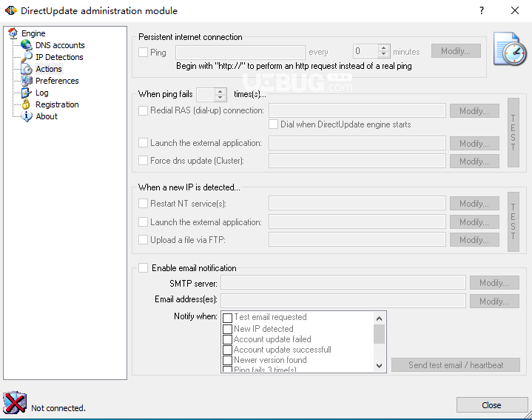Click the Registration padlock icon
This screenshot has width=532, height=420.
point(26,104)
